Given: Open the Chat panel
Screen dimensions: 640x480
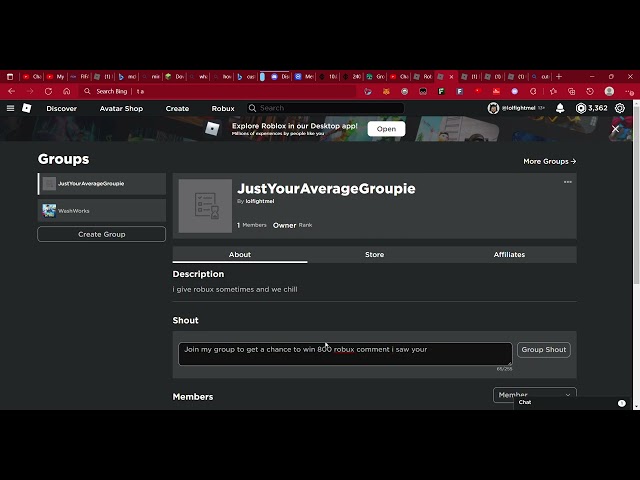Looking at the screenshot, I should 571,403.
